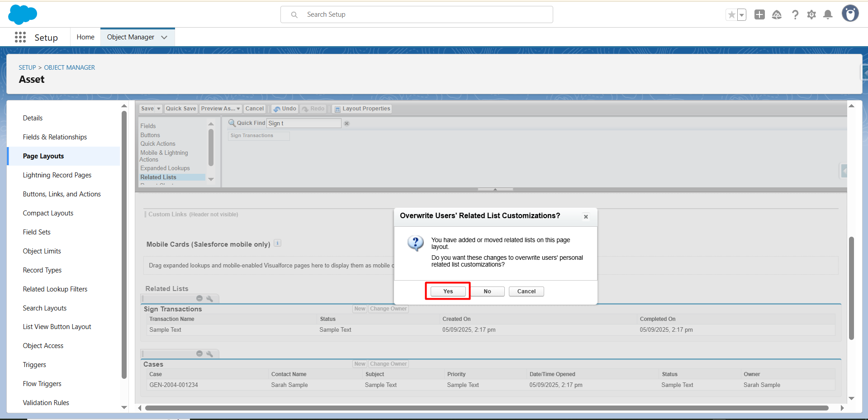Confirm overwrite by clicking Yes
The image size is (868, 420).
click(x=448, y=291)
